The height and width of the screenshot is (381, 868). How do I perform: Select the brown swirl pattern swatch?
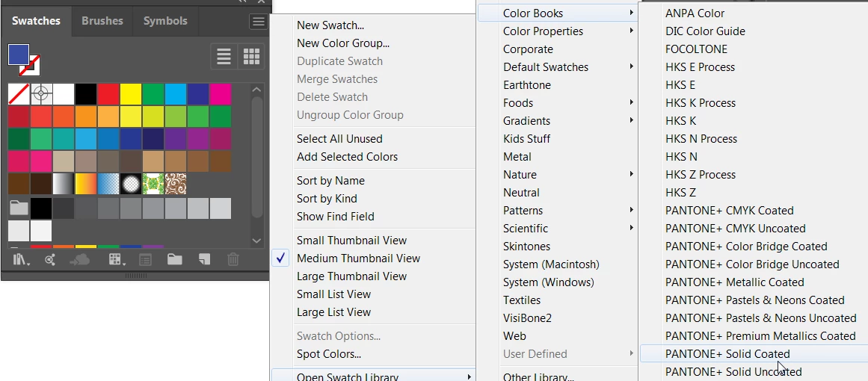176,184
